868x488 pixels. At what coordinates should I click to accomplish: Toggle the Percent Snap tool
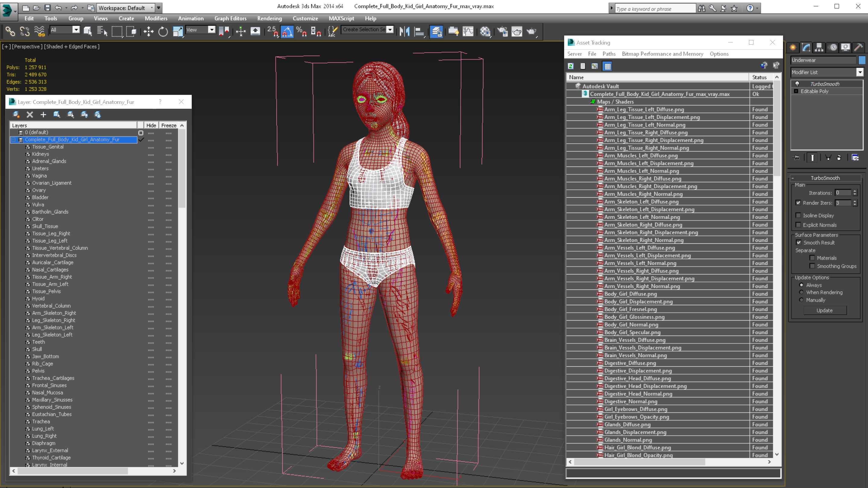(301, 32)
